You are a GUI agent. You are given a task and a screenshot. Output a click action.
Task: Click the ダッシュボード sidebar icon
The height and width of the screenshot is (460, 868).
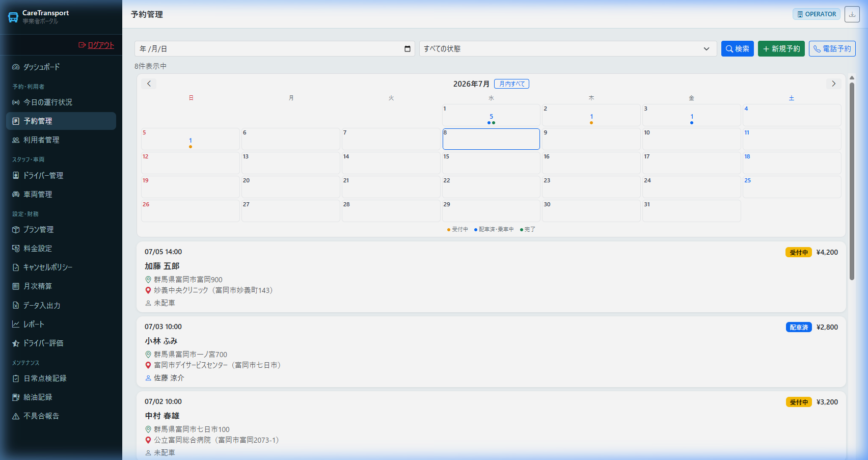[16, 67]
